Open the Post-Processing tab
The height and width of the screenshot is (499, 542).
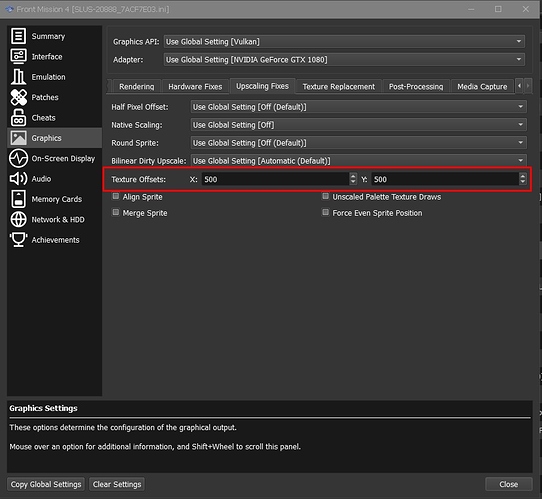point(416,86)
